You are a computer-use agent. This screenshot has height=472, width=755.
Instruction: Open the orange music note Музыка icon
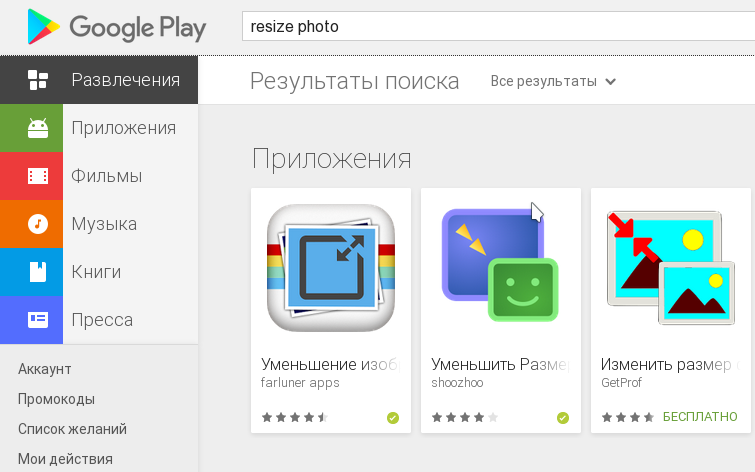[x=38, y=224]
